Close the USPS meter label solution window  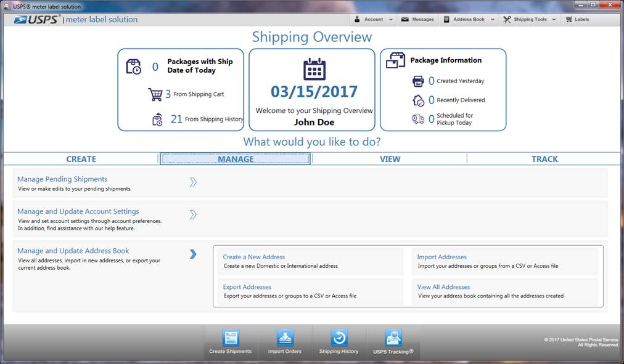point(611,5)
